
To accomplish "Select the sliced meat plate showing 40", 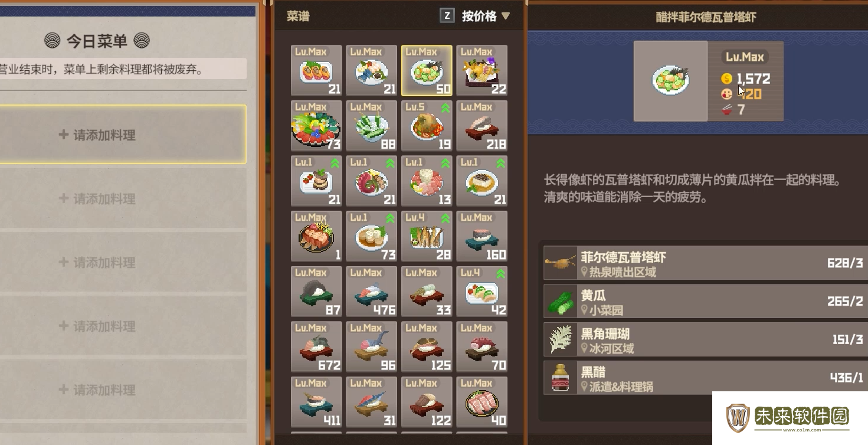I will click(482, 402).
